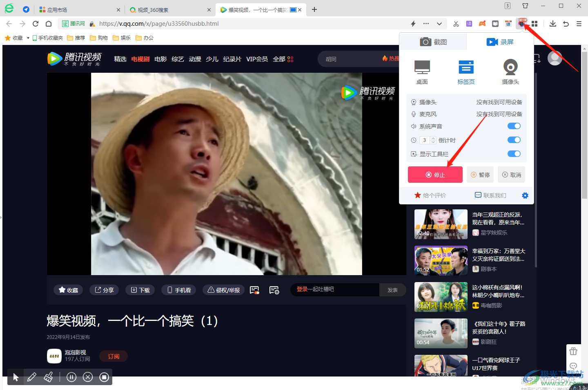The width and height of the screenshot is (588, 390).
Task: Open the browser hamburger menu
Action: pyautogui.click(x=579, y=24)
